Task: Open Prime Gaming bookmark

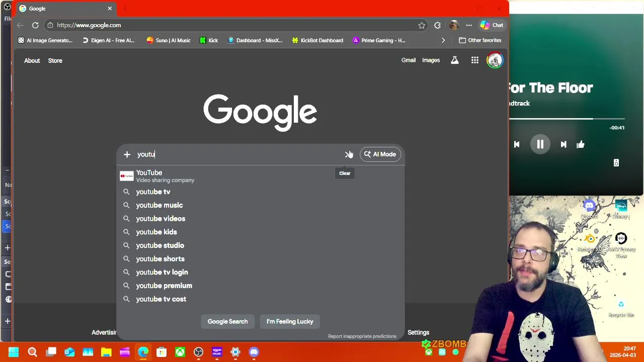Action: 379,40
